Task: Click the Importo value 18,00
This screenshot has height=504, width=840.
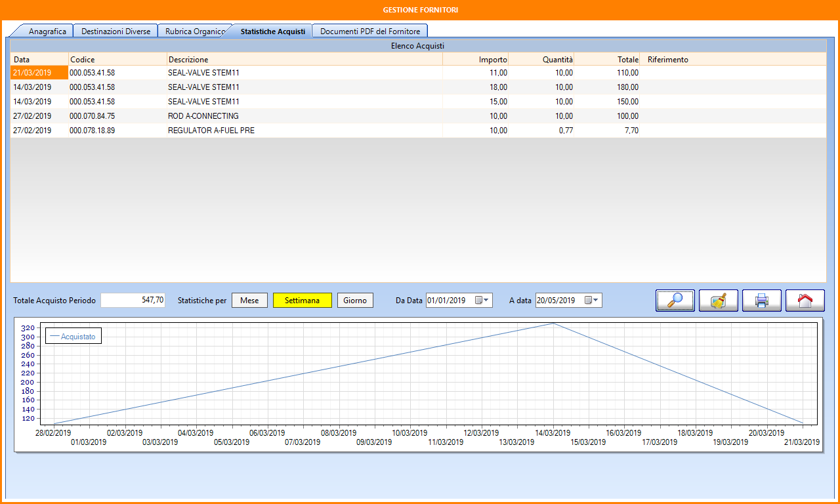Action: pyautogui.click(x=498, y=87)
